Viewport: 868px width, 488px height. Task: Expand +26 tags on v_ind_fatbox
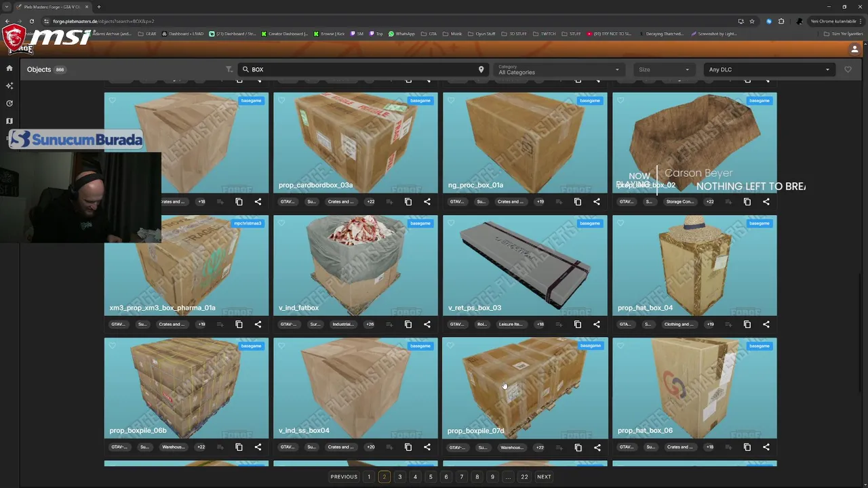(x=370, y=324)
